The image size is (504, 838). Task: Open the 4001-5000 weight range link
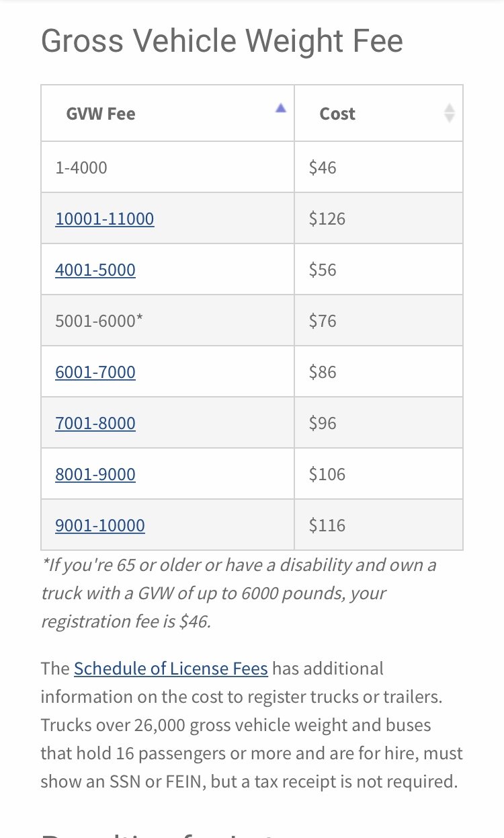[95, 270]
